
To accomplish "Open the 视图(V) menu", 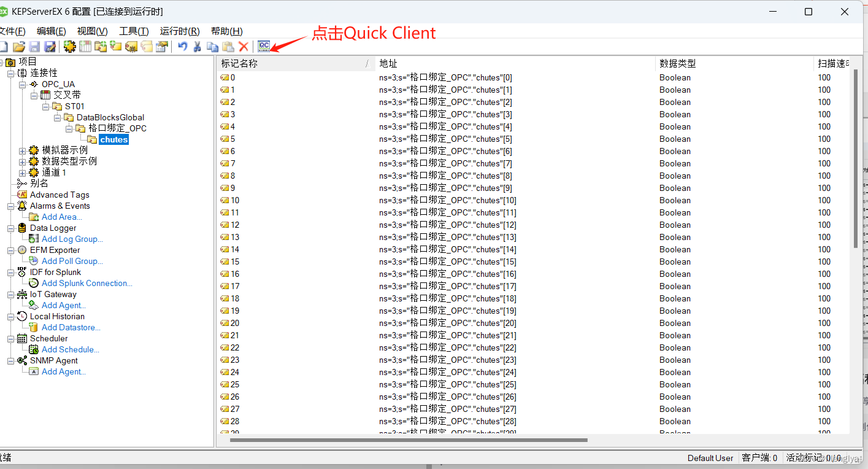I will (92, 31).
